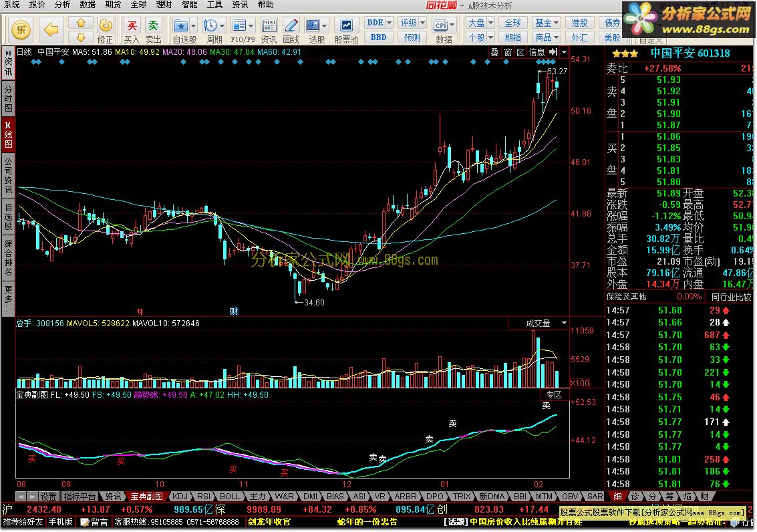Open the 资讯 sidebar tab
The image size is (757, 532).
[x=8, y=63]
